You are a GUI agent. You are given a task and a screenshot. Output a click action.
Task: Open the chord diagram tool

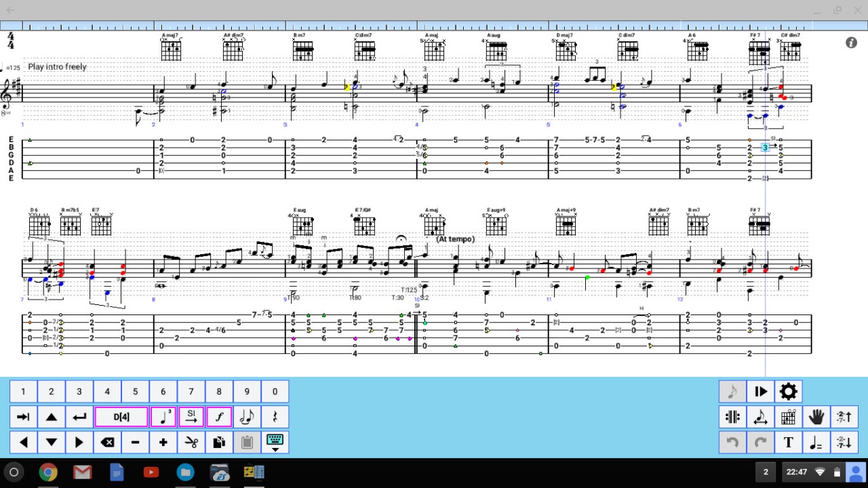point(788,417)
